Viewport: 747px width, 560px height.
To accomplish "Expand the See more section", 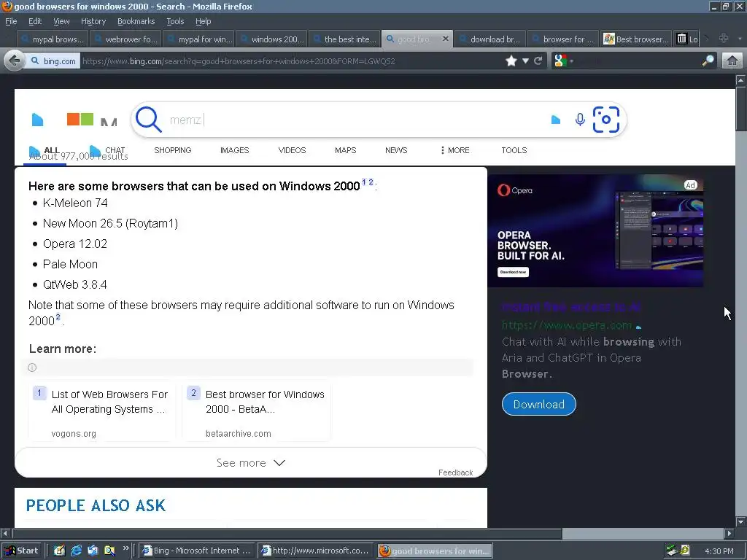I will (x=251, y=463).
